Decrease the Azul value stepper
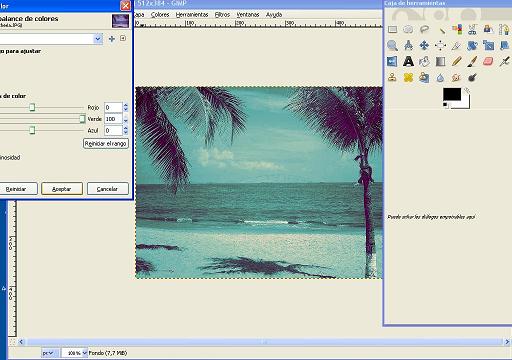This screenshot has width=512, height=360. tap(126, 133)
